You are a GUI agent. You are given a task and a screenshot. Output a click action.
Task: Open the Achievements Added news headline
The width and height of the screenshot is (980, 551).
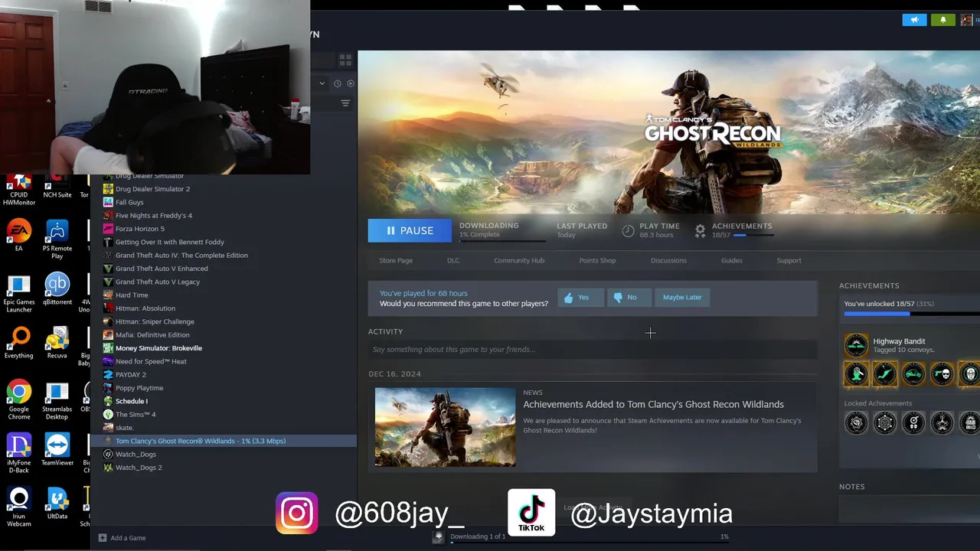[653, 404]
